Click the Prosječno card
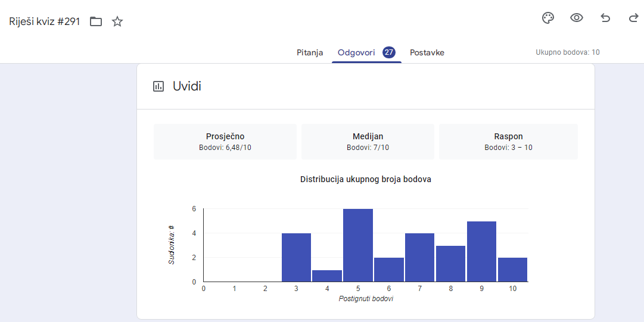644x322 pixels. (x=225, y=142)
